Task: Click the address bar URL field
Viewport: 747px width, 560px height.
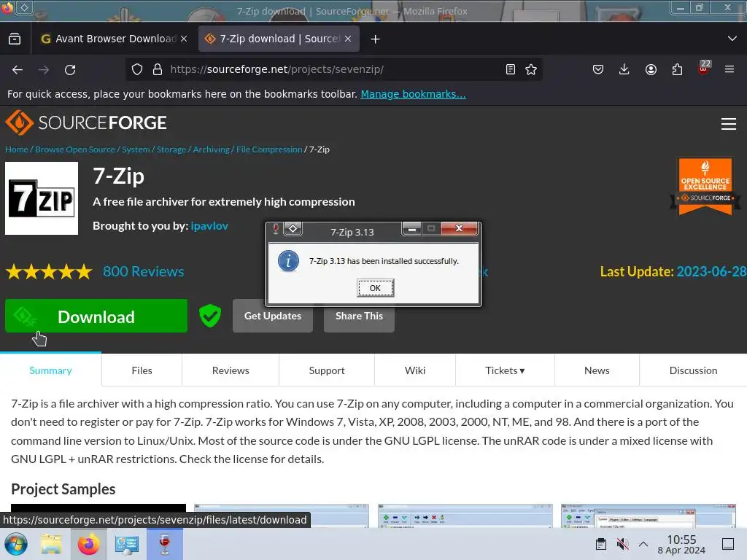Action: pos(333,69)
